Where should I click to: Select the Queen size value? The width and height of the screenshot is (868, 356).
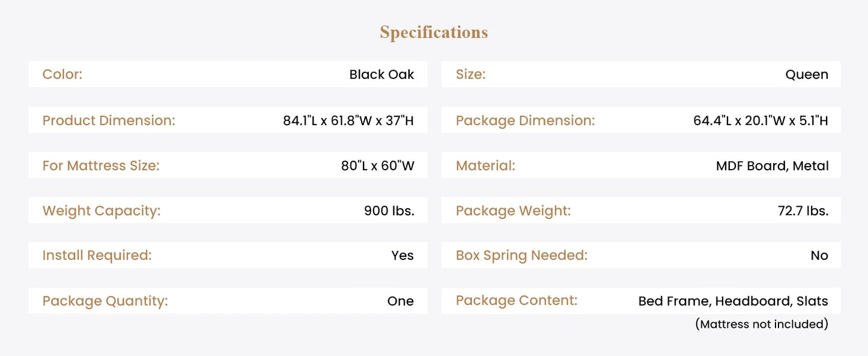tap(806, 75)
